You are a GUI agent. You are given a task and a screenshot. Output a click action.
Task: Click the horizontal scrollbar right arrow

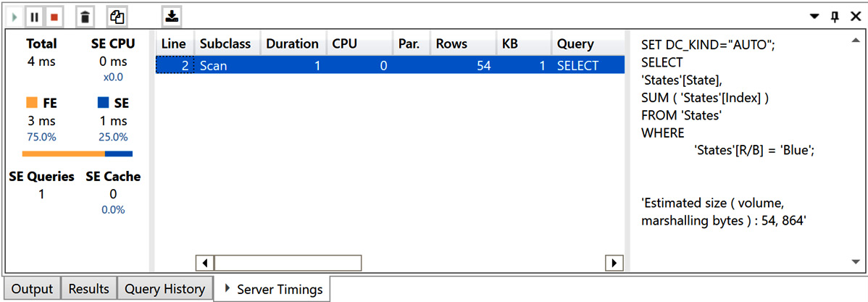tap(615, 262)
